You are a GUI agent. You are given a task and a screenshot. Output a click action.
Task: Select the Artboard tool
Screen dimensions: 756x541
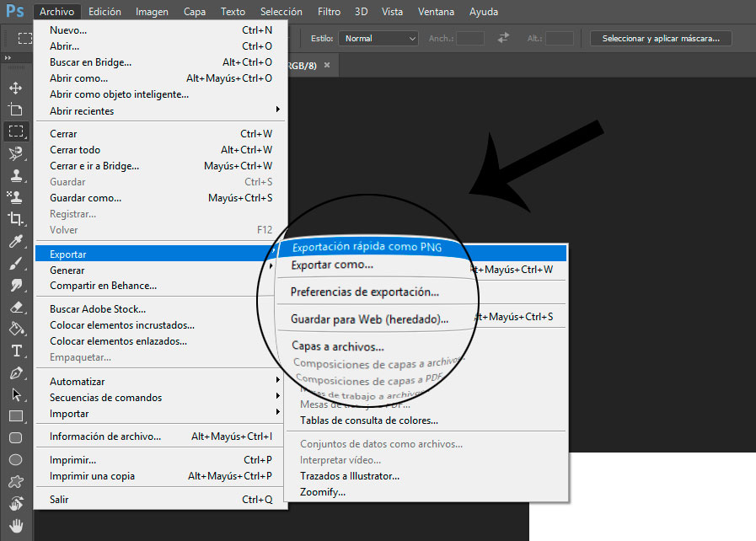pyautogui.click(x=15, y=110)
